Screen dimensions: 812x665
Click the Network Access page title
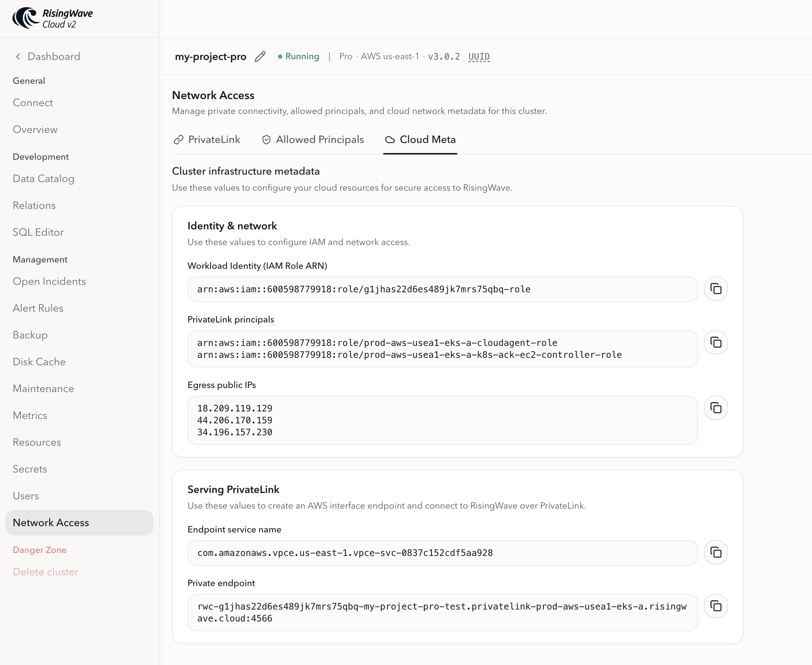(x=213, y=95)
